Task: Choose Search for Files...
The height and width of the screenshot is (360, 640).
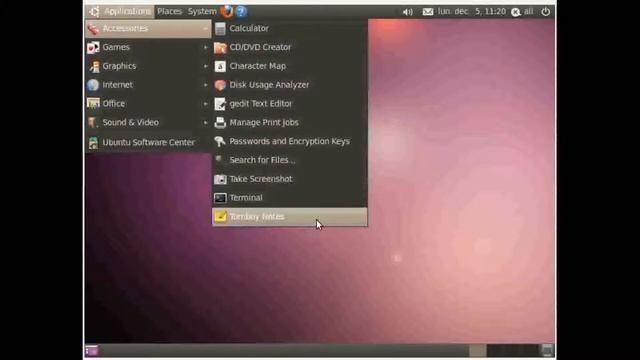Action: (290, 160)
